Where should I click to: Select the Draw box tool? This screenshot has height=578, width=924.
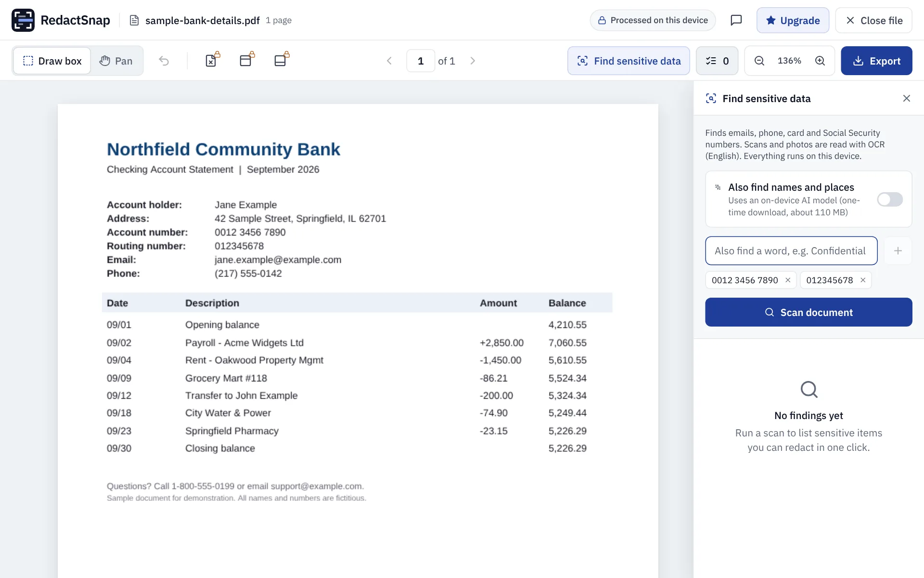coord(52,61)
